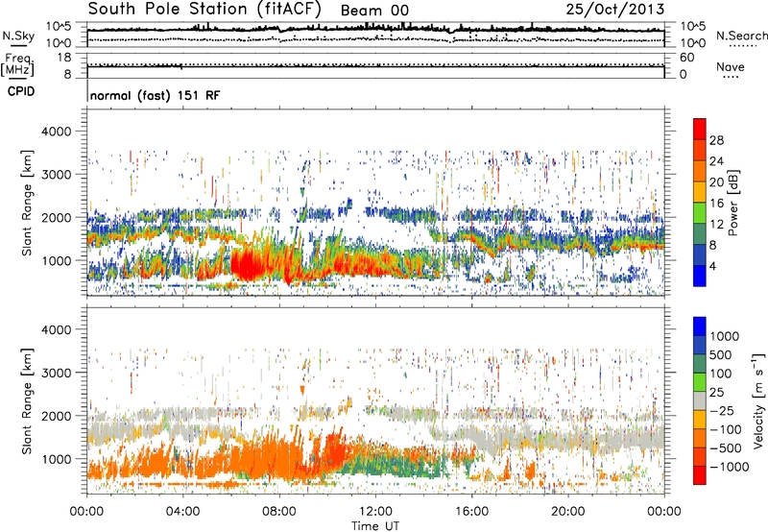Click the 'Velocity [m s-1]' color bar label
768x532 pixels.
[758, 400]
